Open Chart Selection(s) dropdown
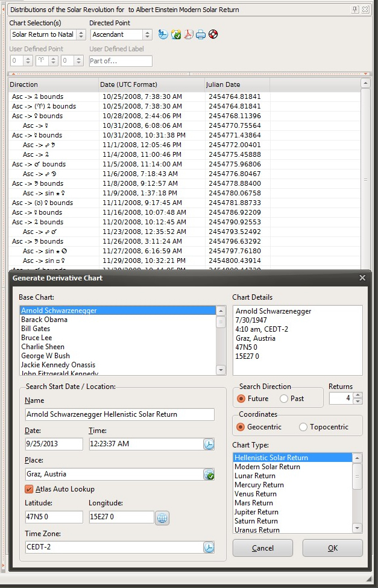The width and height of the screenshot is (378, 588). coord(81,34)
